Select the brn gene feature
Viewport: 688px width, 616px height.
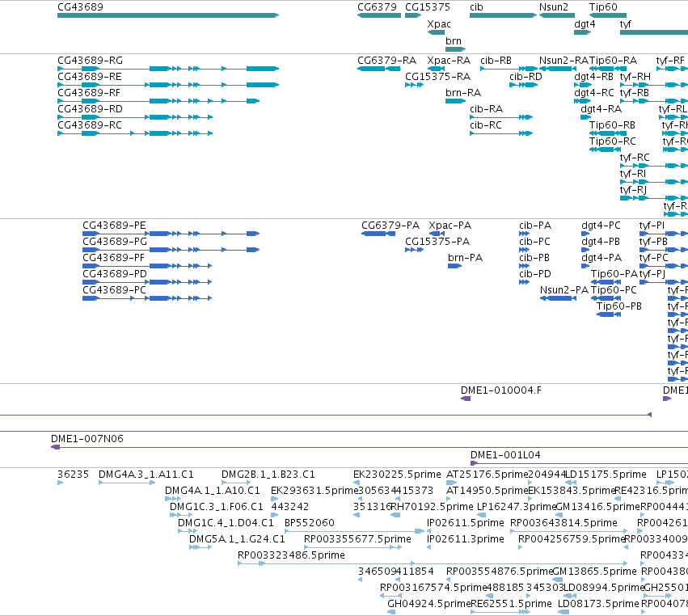(455, 49)
